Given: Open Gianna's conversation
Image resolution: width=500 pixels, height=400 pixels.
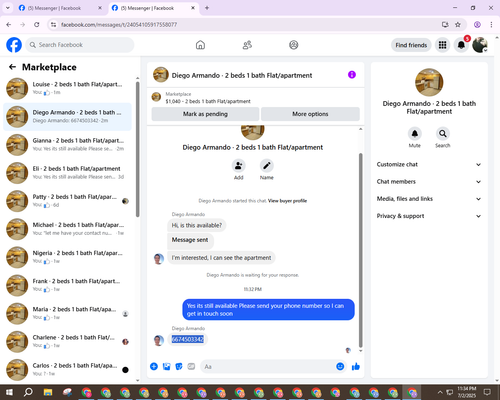Looking at the screenshot, I should [68, 145].
